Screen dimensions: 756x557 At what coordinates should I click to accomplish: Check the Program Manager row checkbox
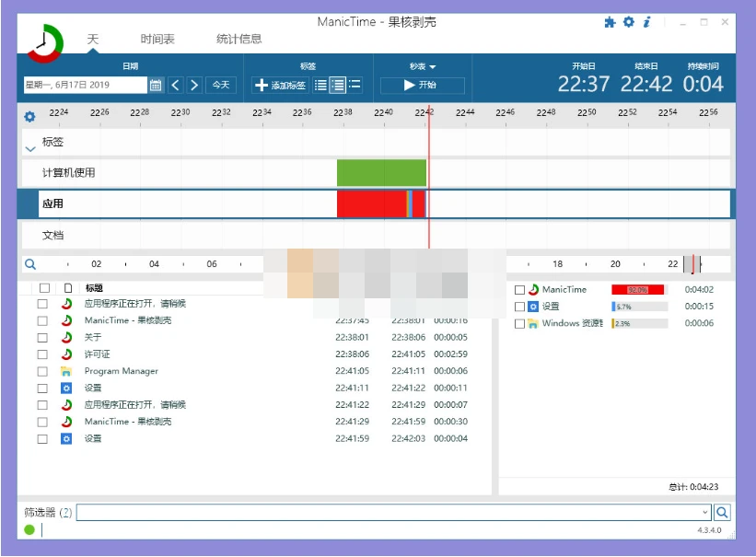point(41,371)
